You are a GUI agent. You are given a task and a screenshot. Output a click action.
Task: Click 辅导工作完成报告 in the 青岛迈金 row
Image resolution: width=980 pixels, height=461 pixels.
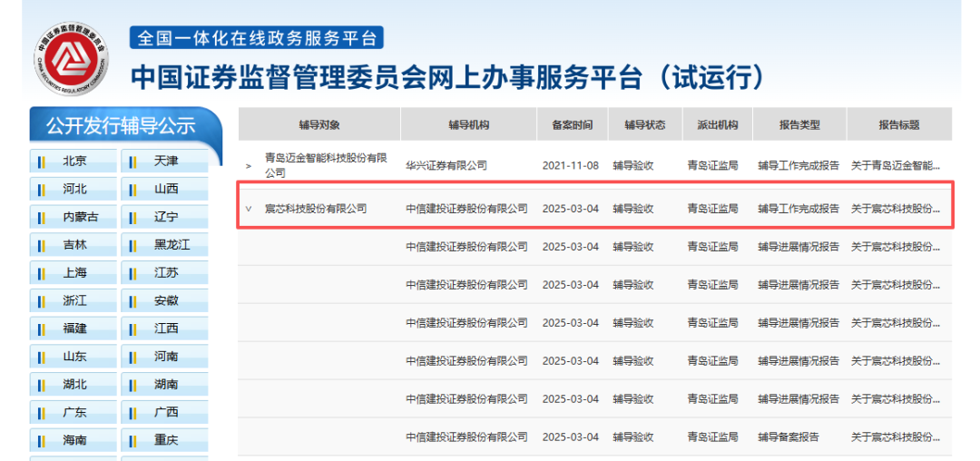(x=799, y=166)
